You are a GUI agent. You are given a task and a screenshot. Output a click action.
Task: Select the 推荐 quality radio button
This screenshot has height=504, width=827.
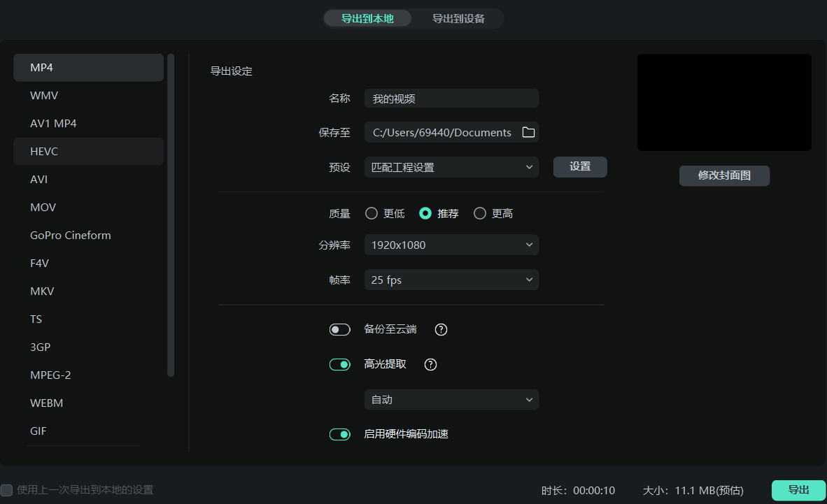click(425, 213)
